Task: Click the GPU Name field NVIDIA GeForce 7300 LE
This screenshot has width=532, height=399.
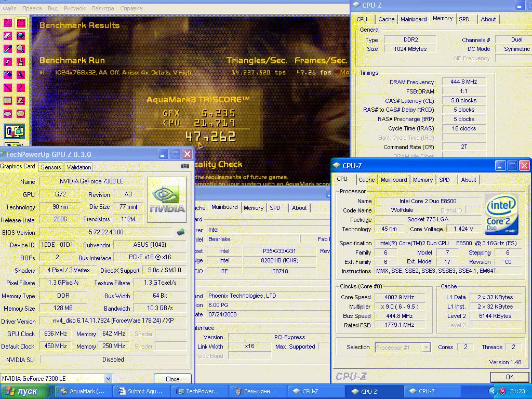Action: (x=91, y=181)
